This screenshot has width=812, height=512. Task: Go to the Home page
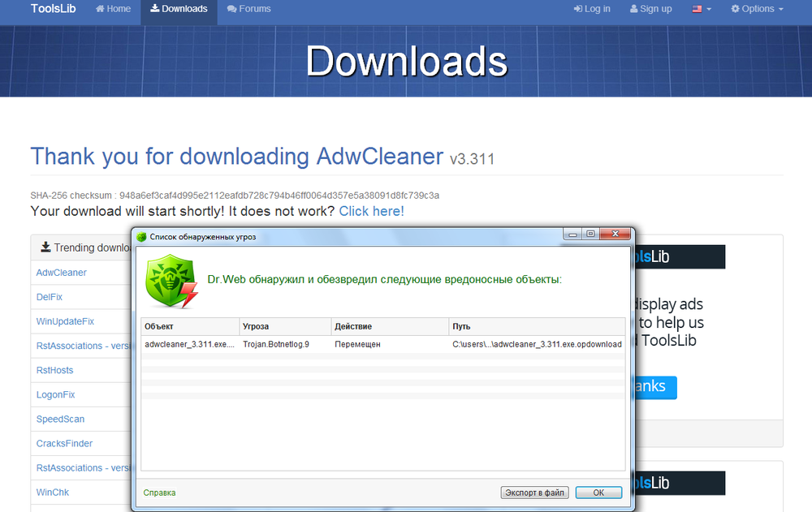tap(114, 9)
